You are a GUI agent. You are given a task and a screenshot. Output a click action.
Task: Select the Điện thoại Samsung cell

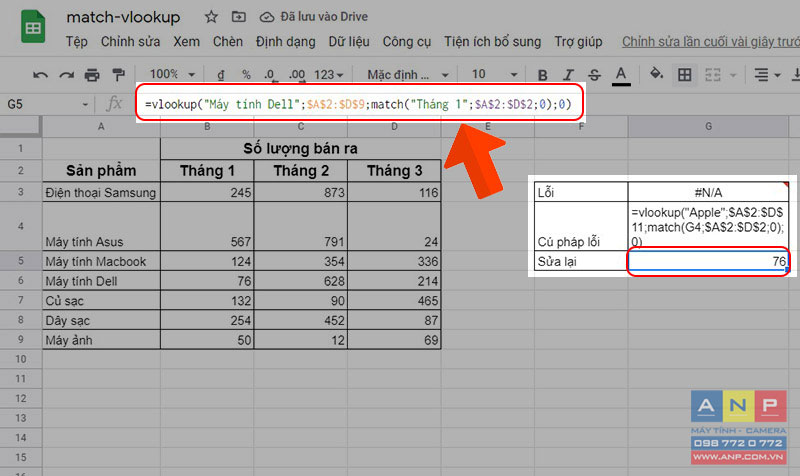[101, 192]
